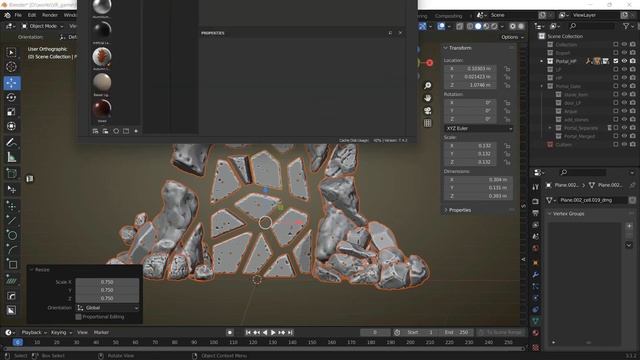Image resolution: width=640 pixels, height=360 pixels.
Task: Open the Edit menu
Action: coord(32,15)
